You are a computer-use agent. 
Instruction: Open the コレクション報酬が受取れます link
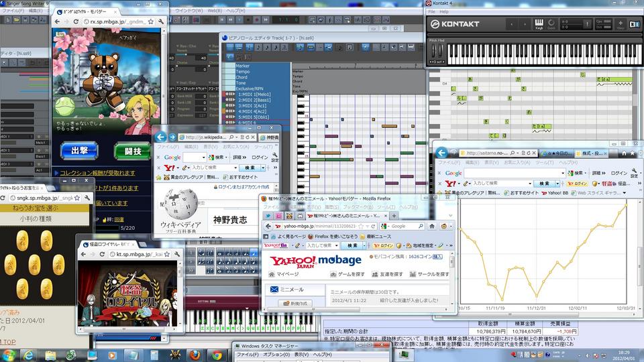click(x=97, y=173)
